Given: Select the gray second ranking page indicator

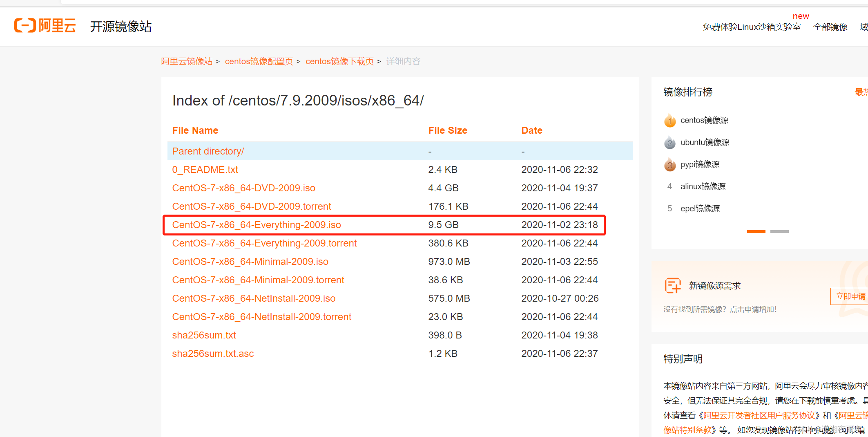Looking at the screenshot, I should (x=779, y=231).
